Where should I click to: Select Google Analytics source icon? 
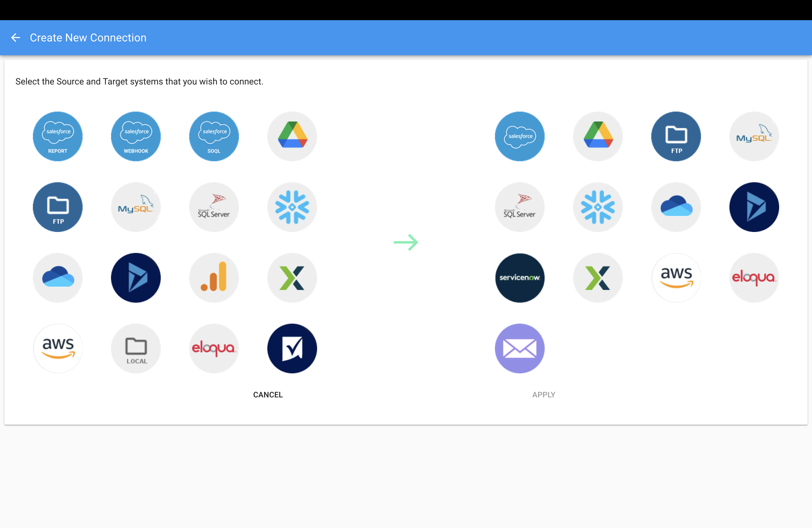pos(214,278)
